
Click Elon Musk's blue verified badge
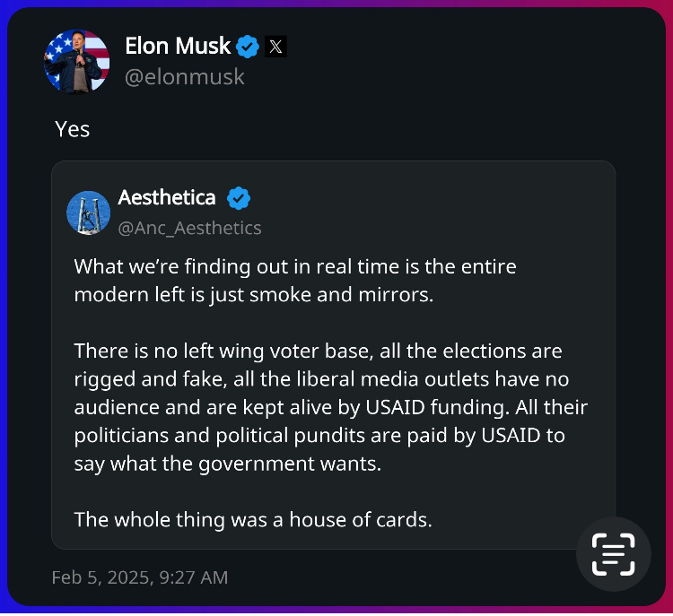pyautogui.click(x=248, y=47)
